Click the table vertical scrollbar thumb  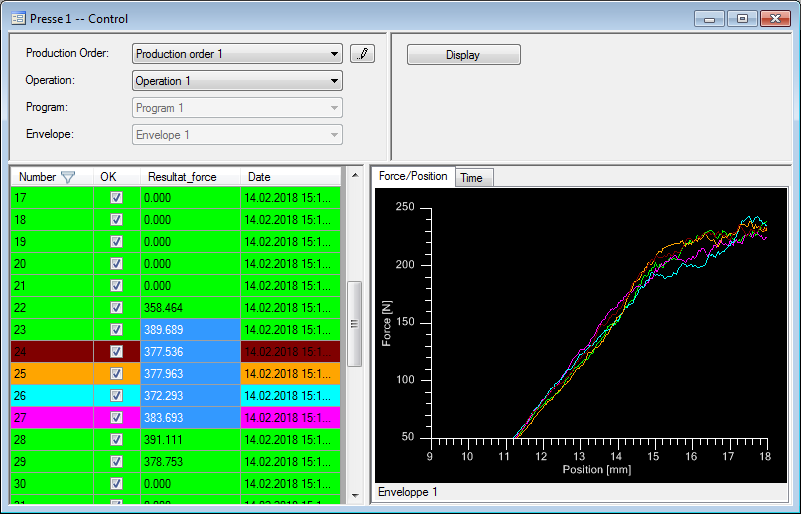355,324
